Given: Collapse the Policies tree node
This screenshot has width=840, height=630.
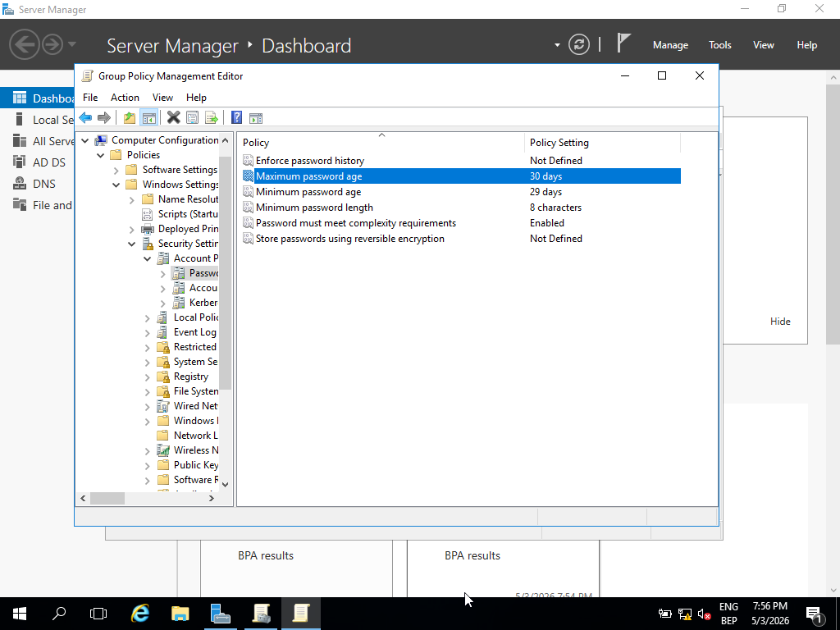Looking at the screenshot, I should pyautogui.click(x=101, y=155).
